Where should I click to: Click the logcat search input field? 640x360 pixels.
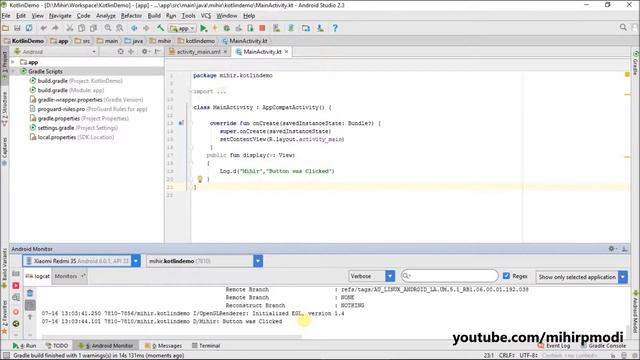coord(449,276)
